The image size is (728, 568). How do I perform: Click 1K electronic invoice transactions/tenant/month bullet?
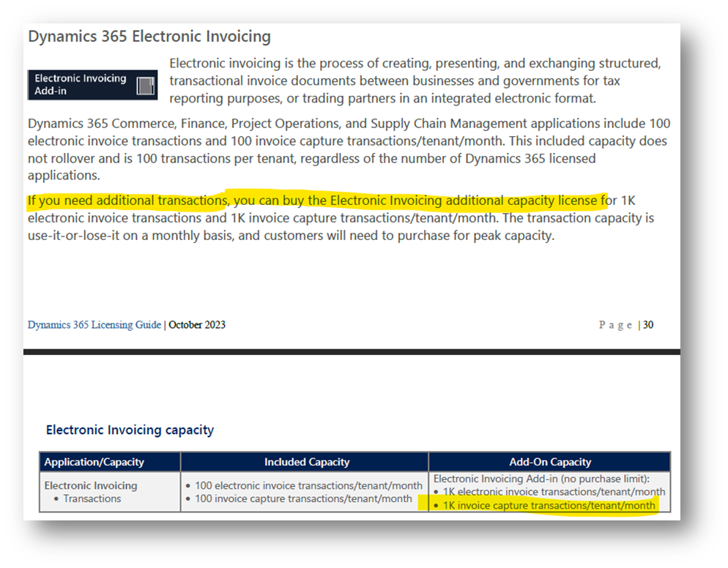(554, 491)
